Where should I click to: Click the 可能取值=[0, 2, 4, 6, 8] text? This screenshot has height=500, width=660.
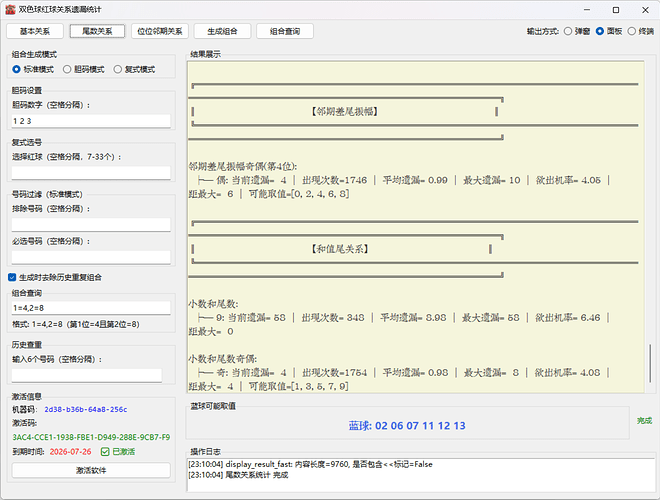(x=299, y=194)
